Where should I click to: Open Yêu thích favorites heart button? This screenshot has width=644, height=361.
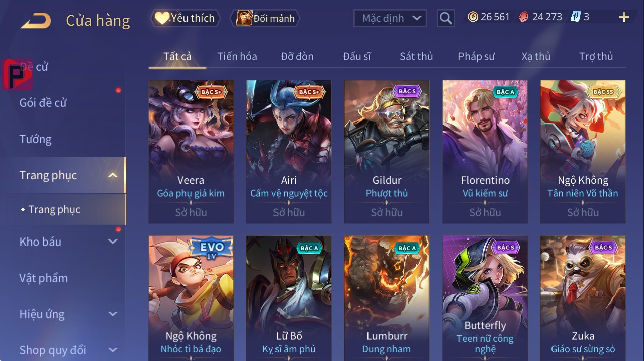click(185, 18)
